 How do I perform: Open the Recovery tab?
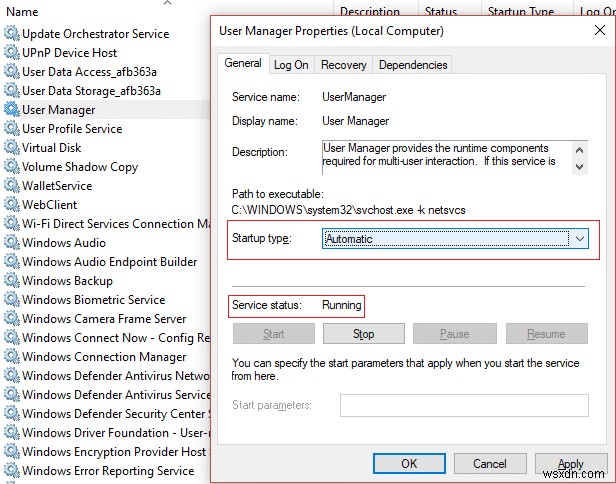pos(344,65)
